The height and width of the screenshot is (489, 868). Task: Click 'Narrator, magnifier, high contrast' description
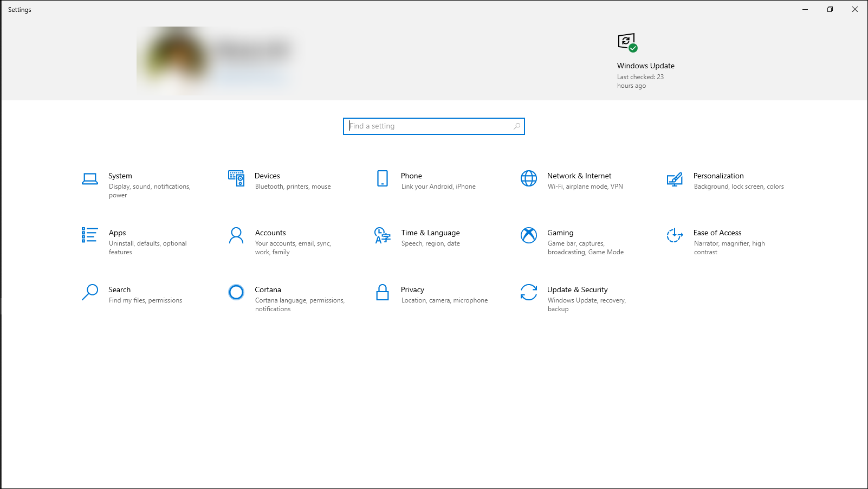tap(729, 248)
